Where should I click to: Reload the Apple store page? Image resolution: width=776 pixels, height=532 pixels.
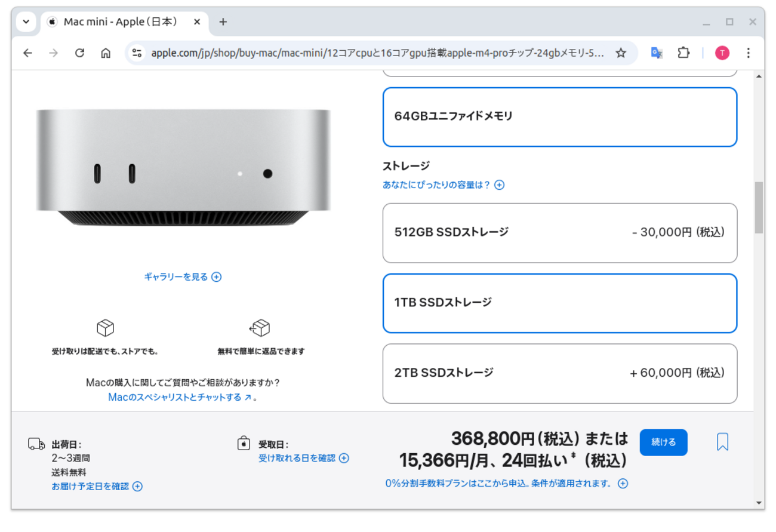click(79, 53)
